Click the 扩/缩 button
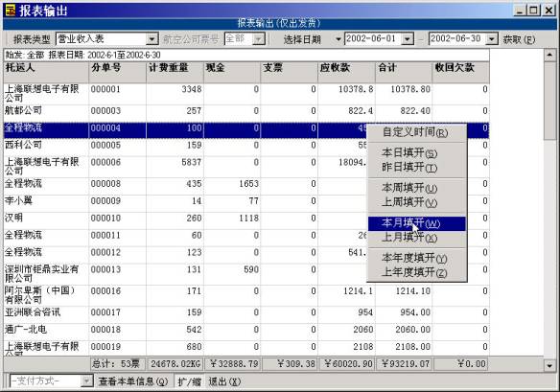This screenshot has width=560, height=392. pyautogui.click(x=189, y=381)
